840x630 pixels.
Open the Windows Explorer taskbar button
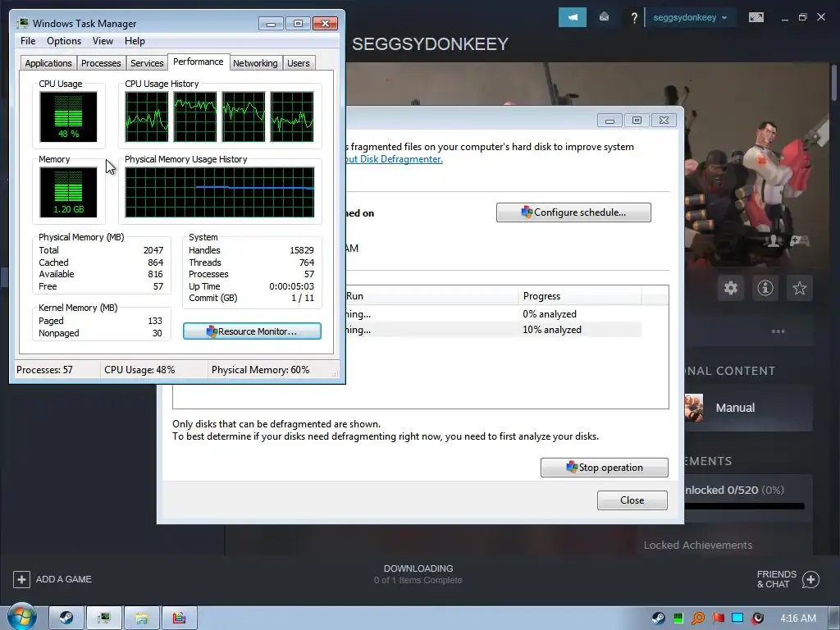pos(141,618)
